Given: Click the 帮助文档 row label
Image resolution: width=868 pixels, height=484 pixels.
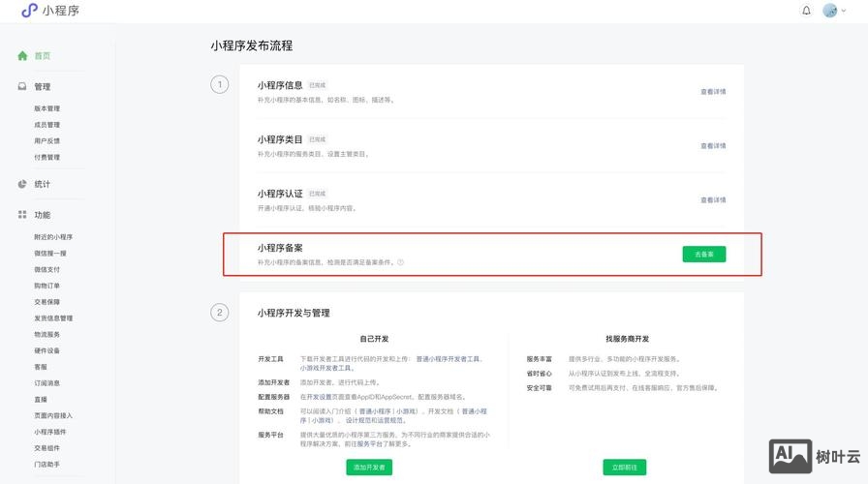Looking at the screenshot, I should point(270,411).
